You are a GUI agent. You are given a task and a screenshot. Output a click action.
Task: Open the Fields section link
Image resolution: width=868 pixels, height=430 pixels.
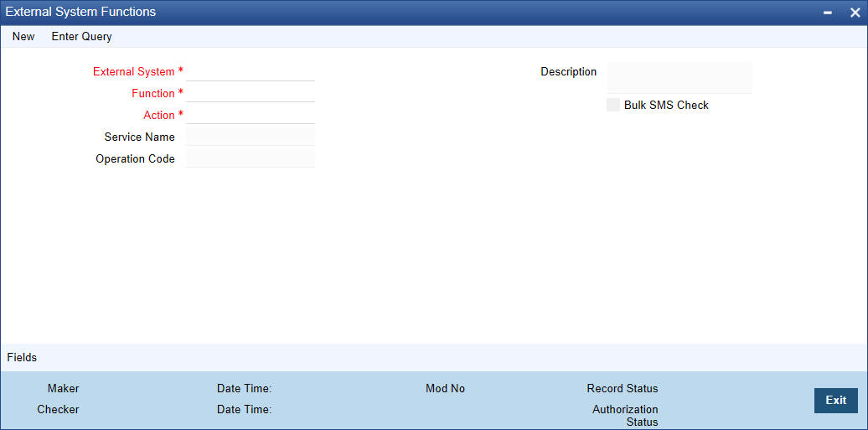(22, 357)
